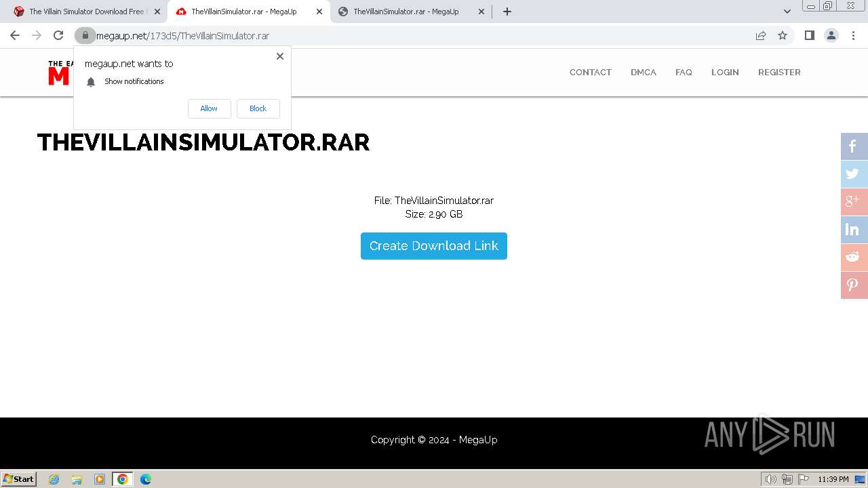
Task: Launch Internet Explorer from taskbar
Action: [54, 479]
